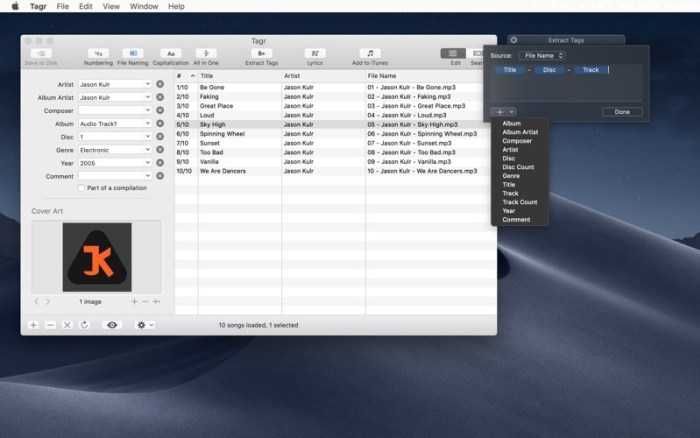The width and height of the screenshot is (700, 438).
Task: Open the Numbering tool in toolbar
Action: [97, 53]
